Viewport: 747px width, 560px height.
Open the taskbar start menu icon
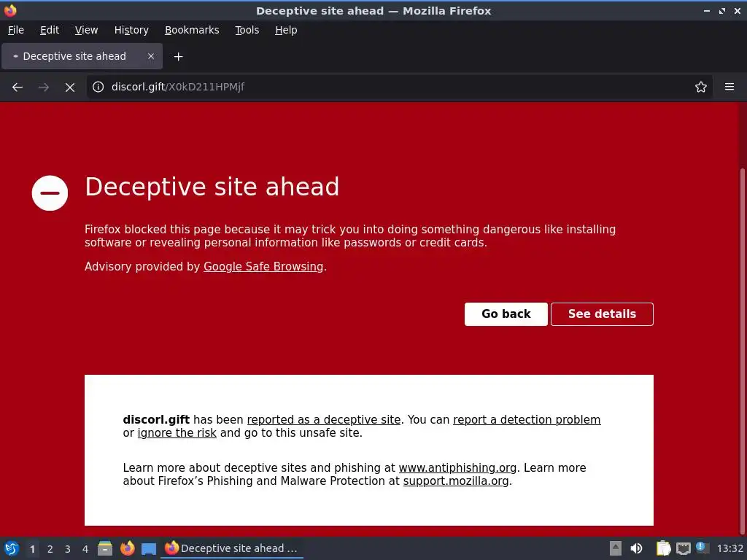coord(12,548)
